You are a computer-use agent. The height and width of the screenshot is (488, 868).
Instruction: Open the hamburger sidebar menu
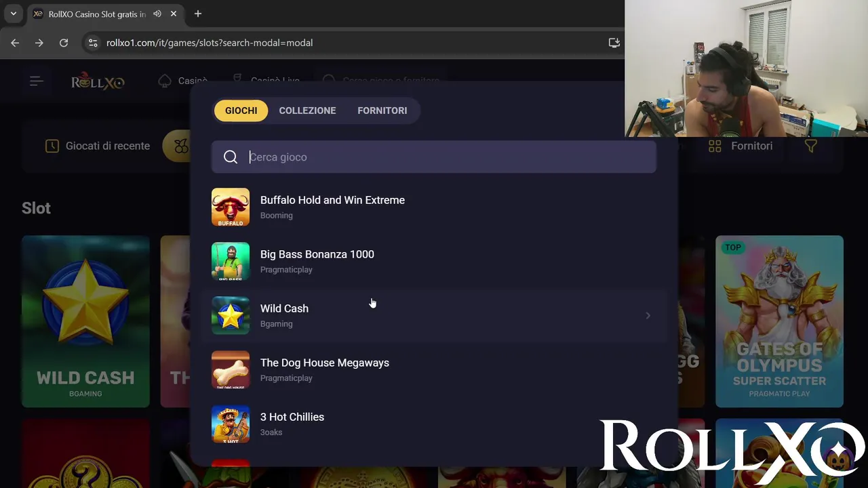[x=37, y=81]
